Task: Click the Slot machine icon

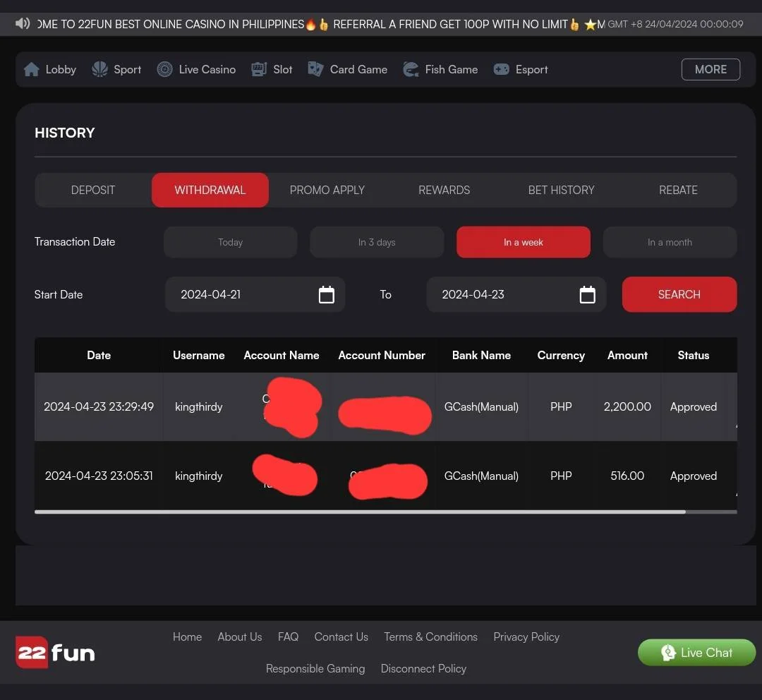Action: tap(258, 70)
